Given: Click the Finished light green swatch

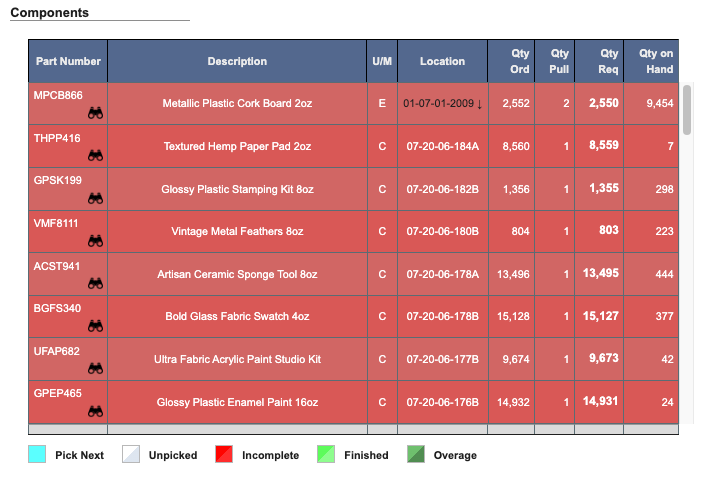Looking at the screenshot, I should click(x=326, y=454).
